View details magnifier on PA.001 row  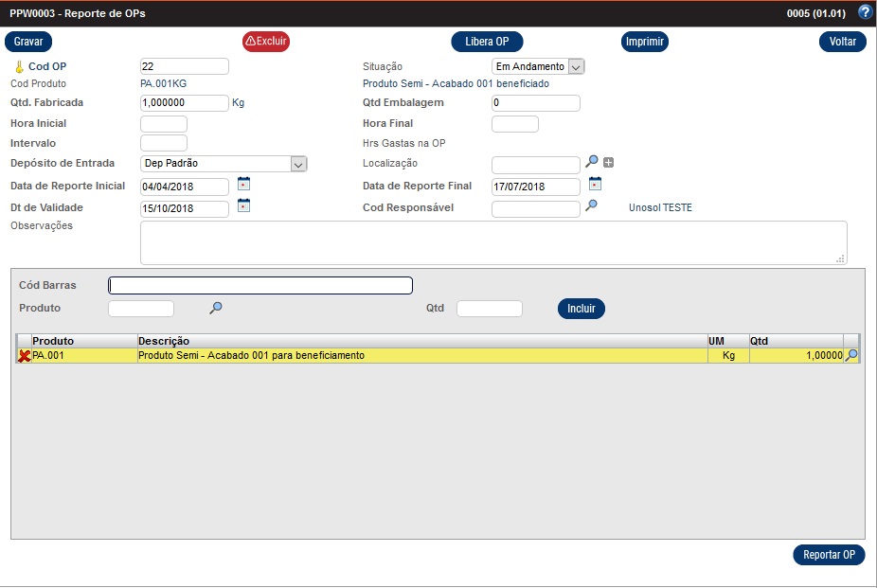pyautogui.click(x=851, y=355)
